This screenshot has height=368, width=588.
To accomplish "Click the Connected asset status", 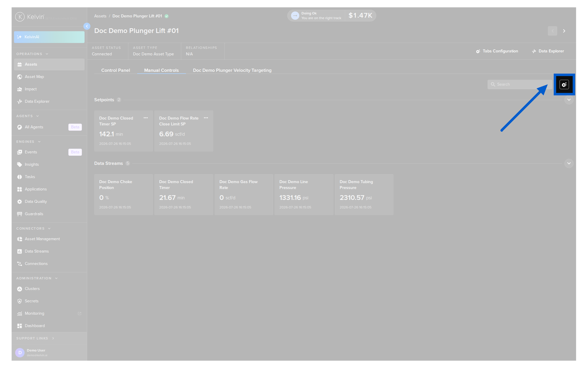I will coord(102,54).
